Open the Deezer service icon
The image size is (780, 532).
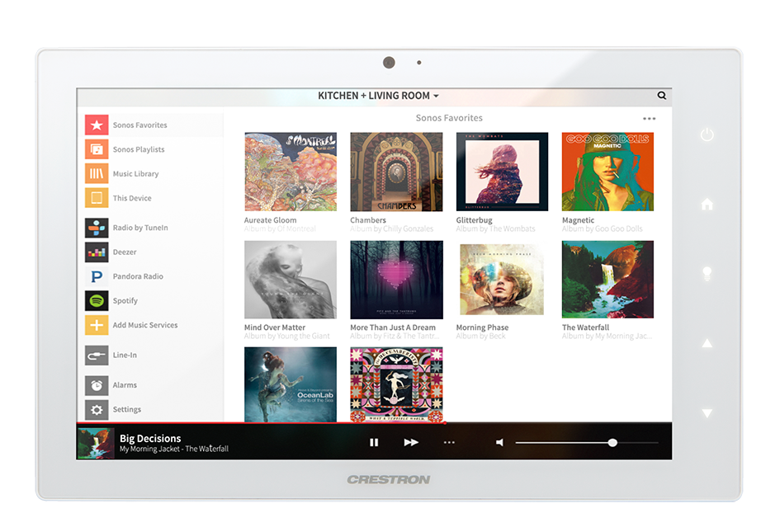coord(97,252)
